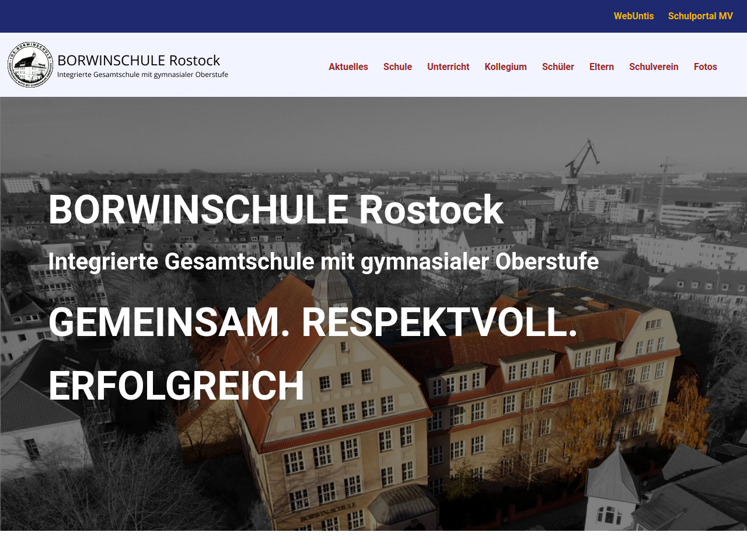The image size is (747, 560).
Task: Open the Schulverein page
Action: (653, 67)
